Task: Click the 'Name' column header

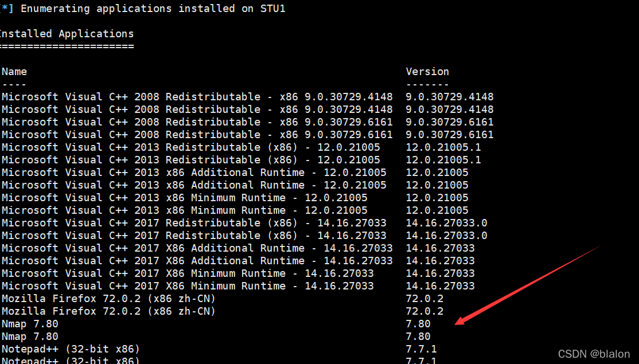Action: [x=14, y=72]
